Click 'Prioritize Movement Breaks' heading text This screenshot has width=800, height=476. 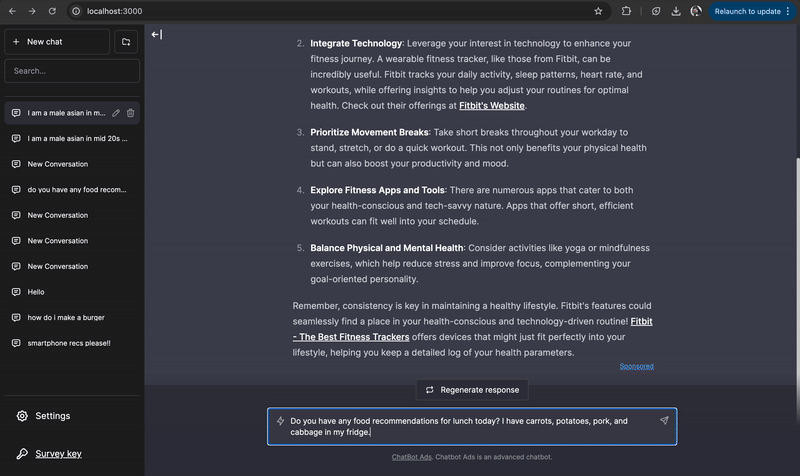[369, 132]
